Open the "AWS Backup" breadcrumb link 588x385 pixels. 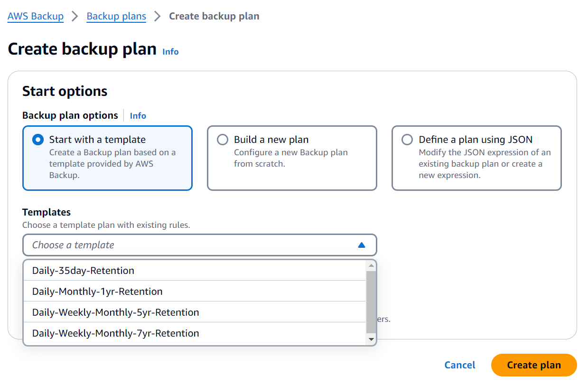(35, 16)
